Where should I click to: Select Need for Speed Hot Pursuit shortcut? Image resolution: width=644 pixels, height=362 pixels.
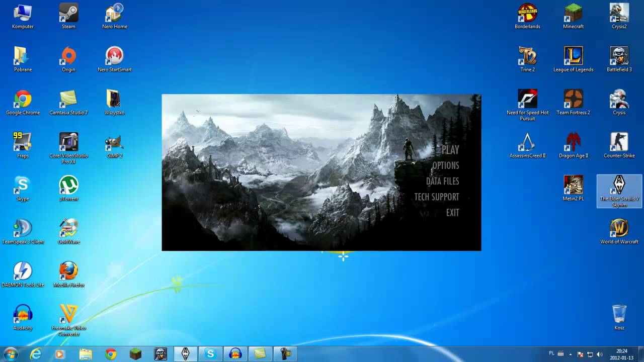527,106
